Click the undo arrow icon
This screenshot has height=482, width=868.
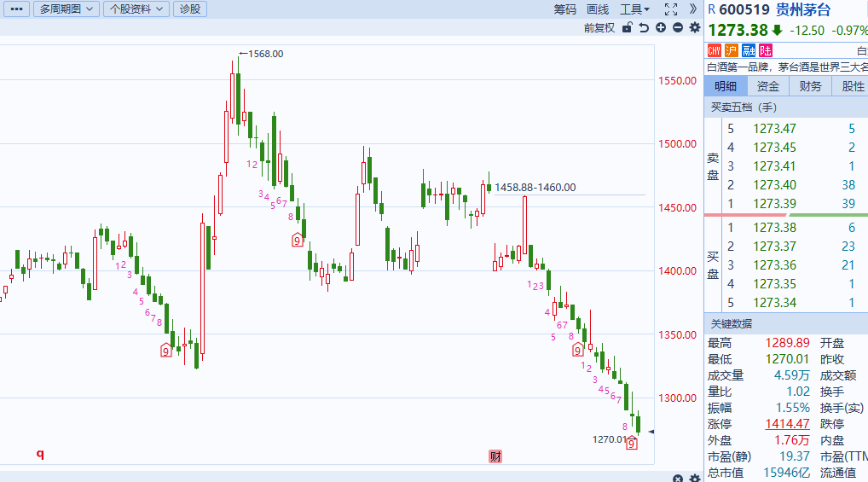click(644, 27)
